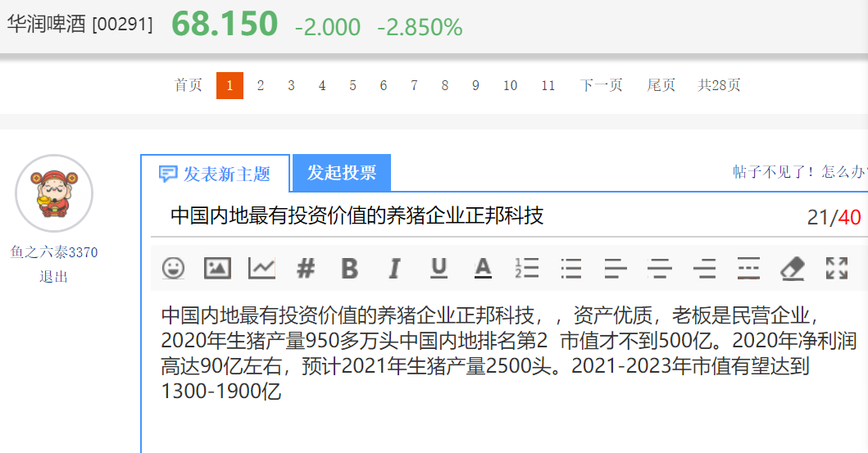Toggle italic formatting

[x=394, y=269]
